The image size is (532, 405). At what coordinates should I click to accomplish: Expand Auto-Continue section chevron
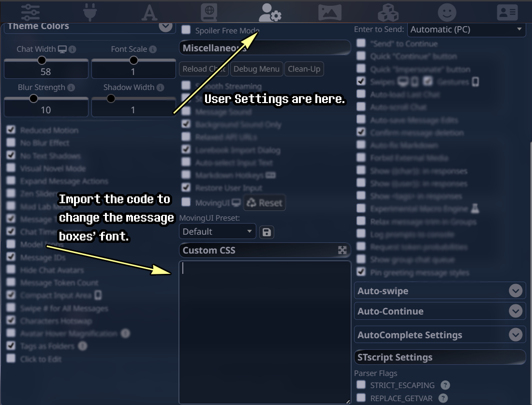[516, 311]
